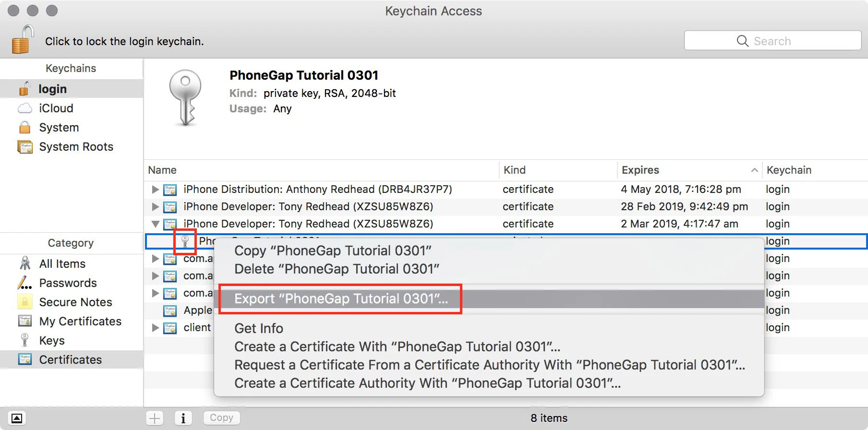Screen dimensions: 868x430
Task: Click the All Items keys icon
Action: (x=25, y=263)
